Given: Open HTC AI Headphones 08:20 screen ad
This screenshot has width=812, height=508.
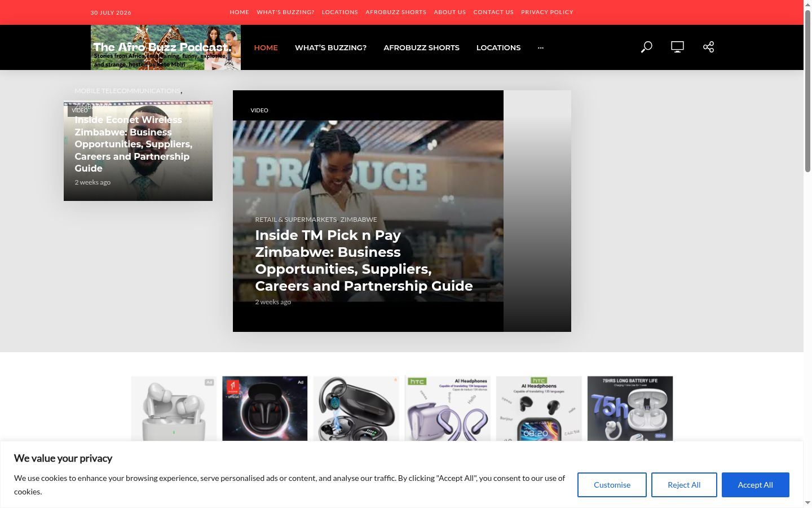Looking at the screenshot, I should 539,409.
